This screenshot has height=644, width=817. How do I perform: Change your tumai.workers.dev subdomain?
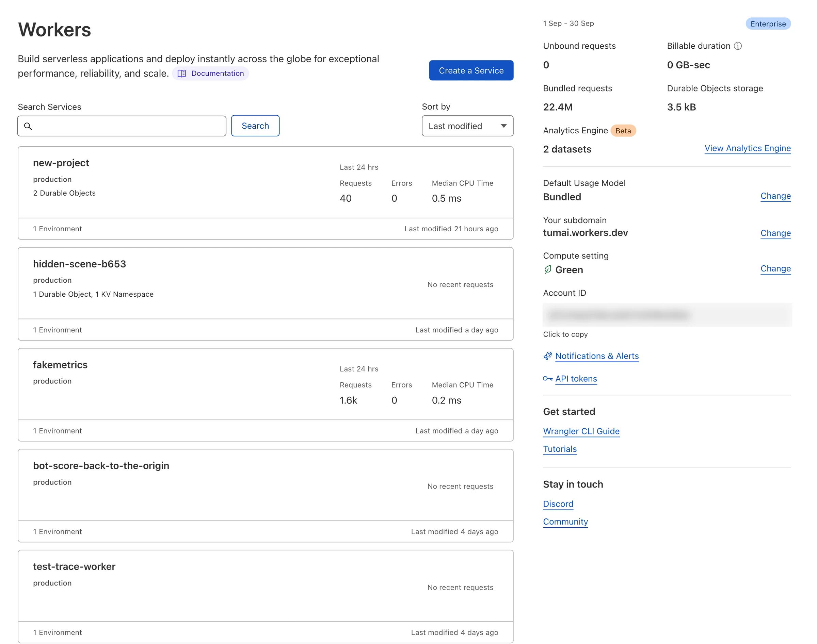775,233
